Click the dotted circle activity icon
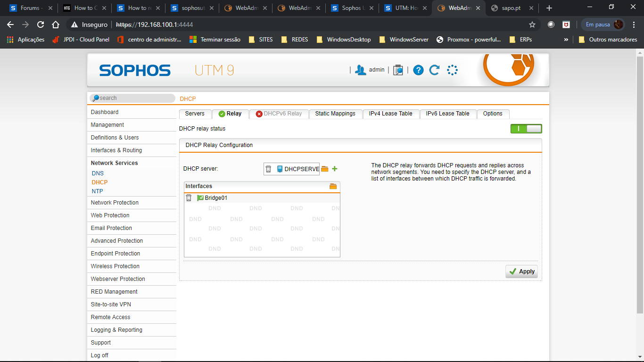The image size is (644, 362). [452, 70]
